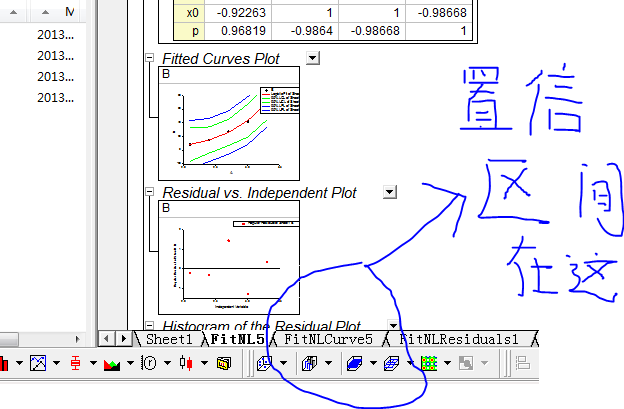Click the left panel horizontal scrollbar thumb
Viewport: 624px width, 409px height.
(x=9, y=339)
